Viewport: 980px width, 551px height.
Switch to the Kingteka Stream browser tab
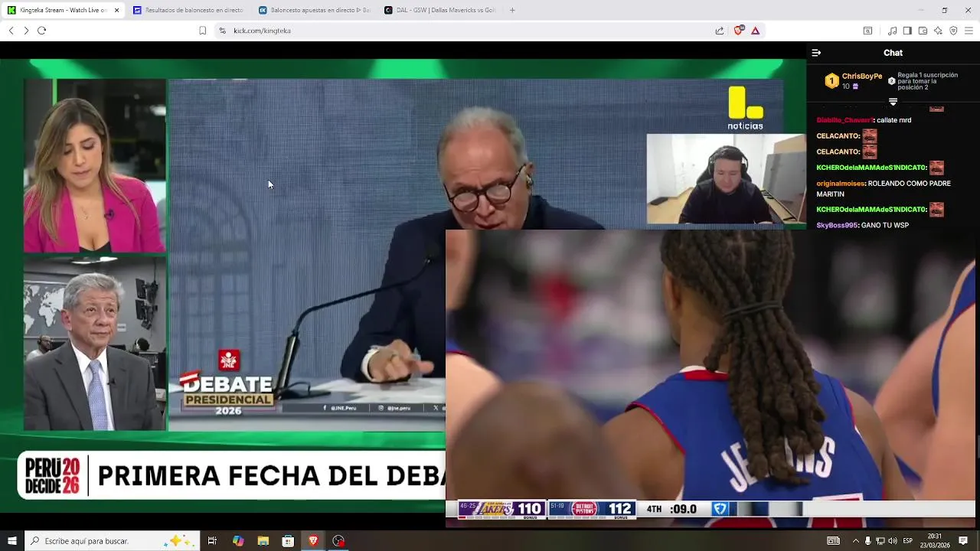pyautogui.click(x=61, y=10)
